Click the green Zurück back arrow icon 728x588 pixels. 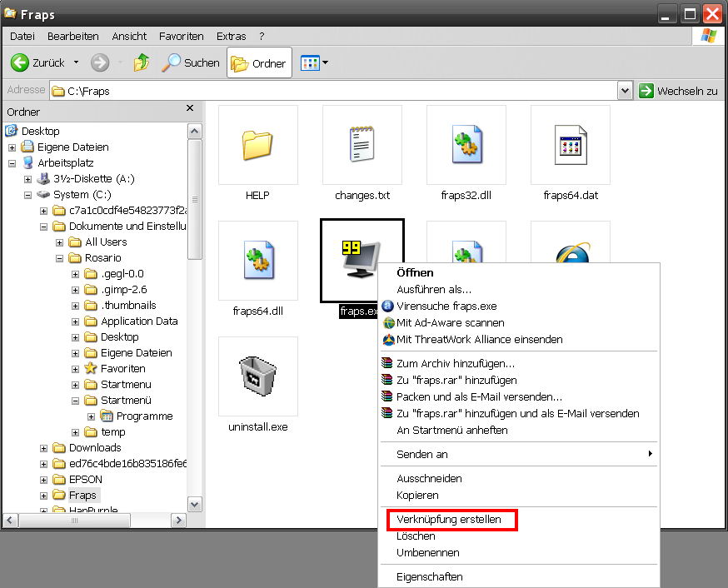(19, 62)
